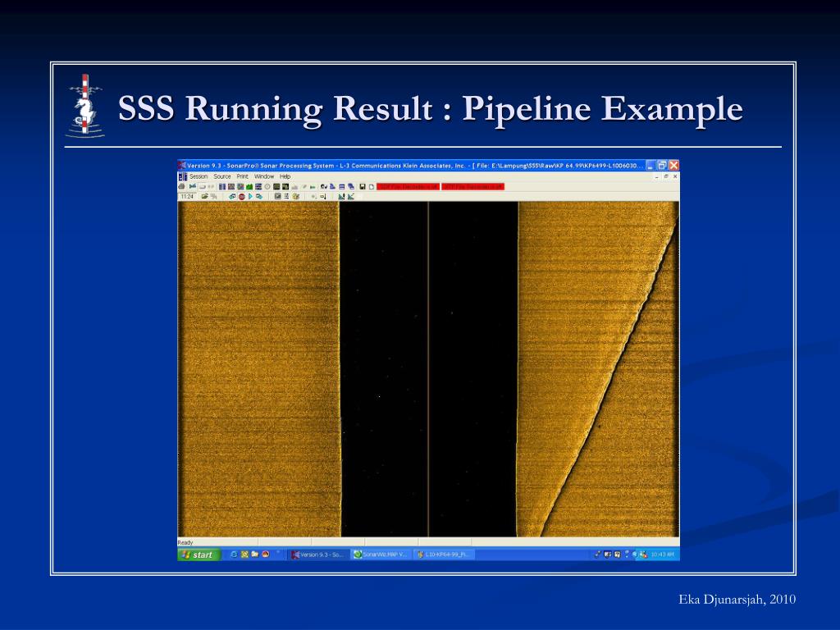
Task: Open the Window menu
Action: [x=264, y=176]
